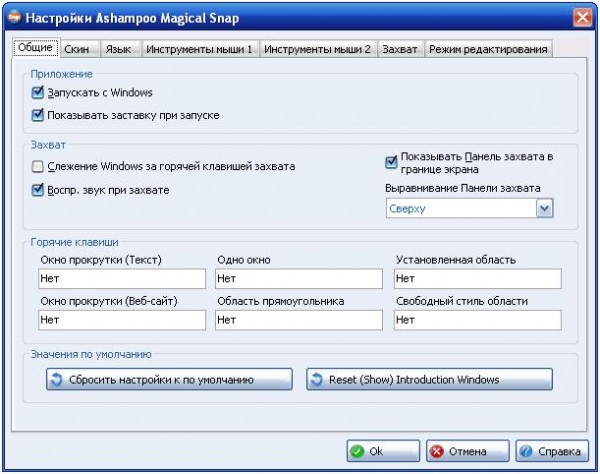
Task: Click the Горячие клавиши group label
Action: [x=75, y=242]
